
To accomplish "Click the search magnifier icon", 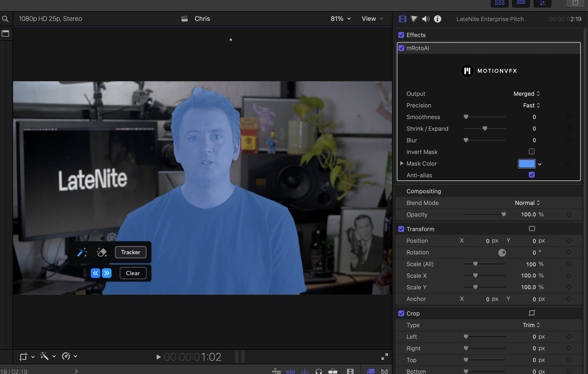I will coord(5,19).
